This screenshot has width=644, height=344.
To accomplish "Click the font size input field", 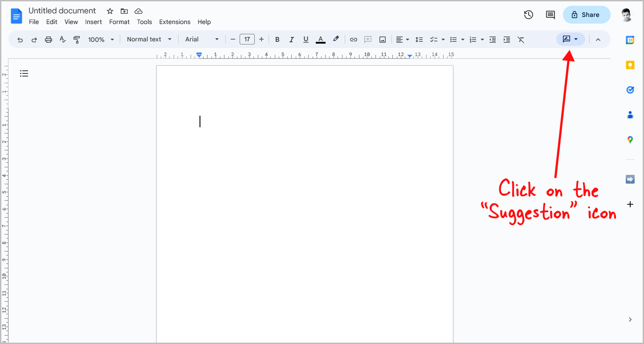I will point(247,39).
